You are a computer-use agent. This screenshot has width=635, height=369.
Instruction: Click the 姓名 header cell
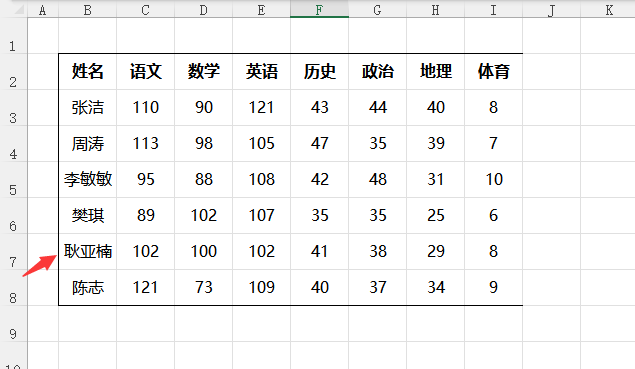click(x=87, y=71)
